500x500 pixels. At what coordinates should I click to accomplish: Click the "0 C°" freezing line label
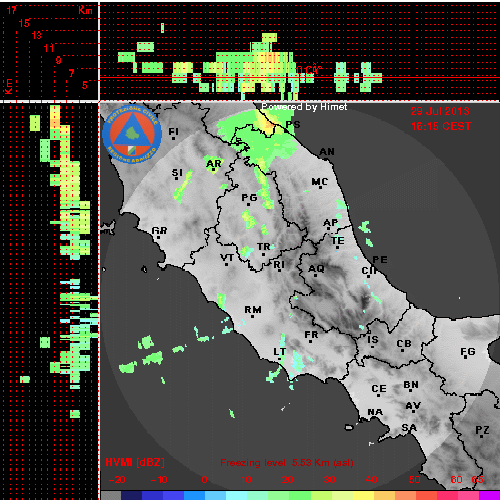[309, 70]
